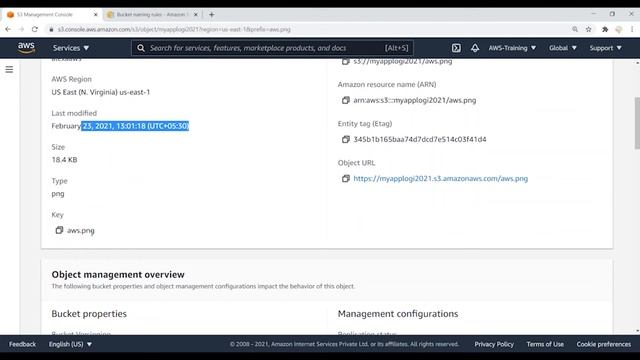Screen dimensions: 640x360
Task: Open the object URL myapplogi2021.s3.amazonaws.com/aws.png link
Action: click(440, 178)
